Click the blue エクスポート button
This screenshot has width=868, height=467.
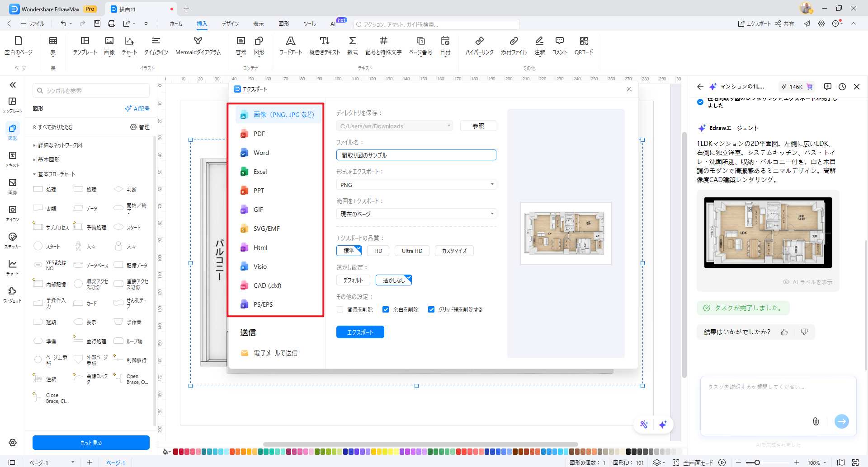(x=360, y=332)
